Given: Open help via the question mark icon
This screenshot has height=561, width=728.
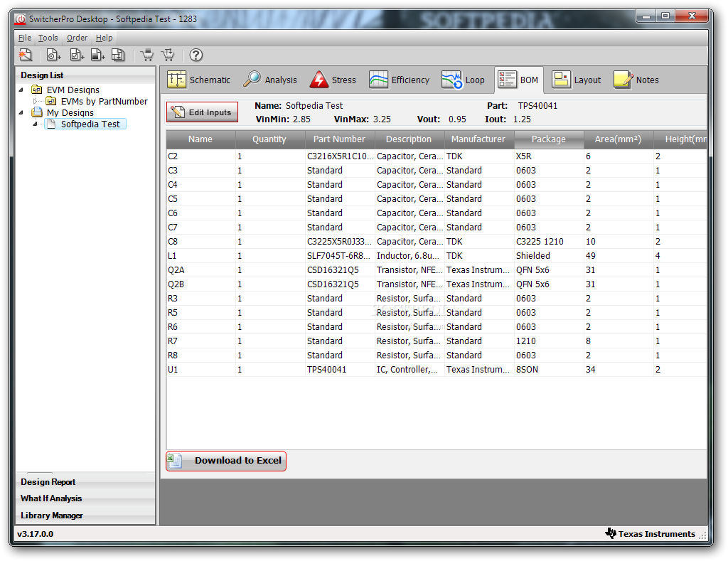Looking at the screenshot, I should [196, 55].
